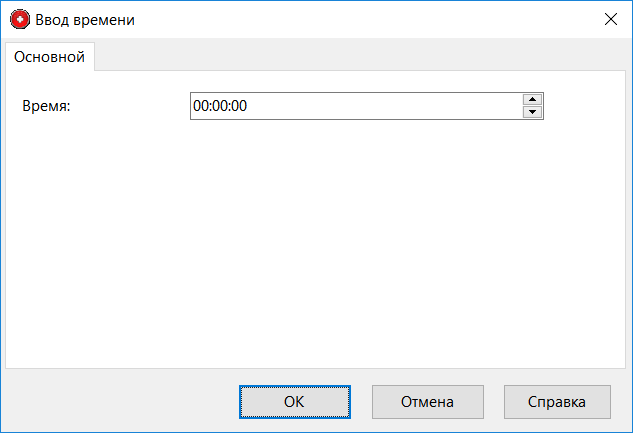
Task: Open help via the Справка button
Action: click(x=557, y=402)
